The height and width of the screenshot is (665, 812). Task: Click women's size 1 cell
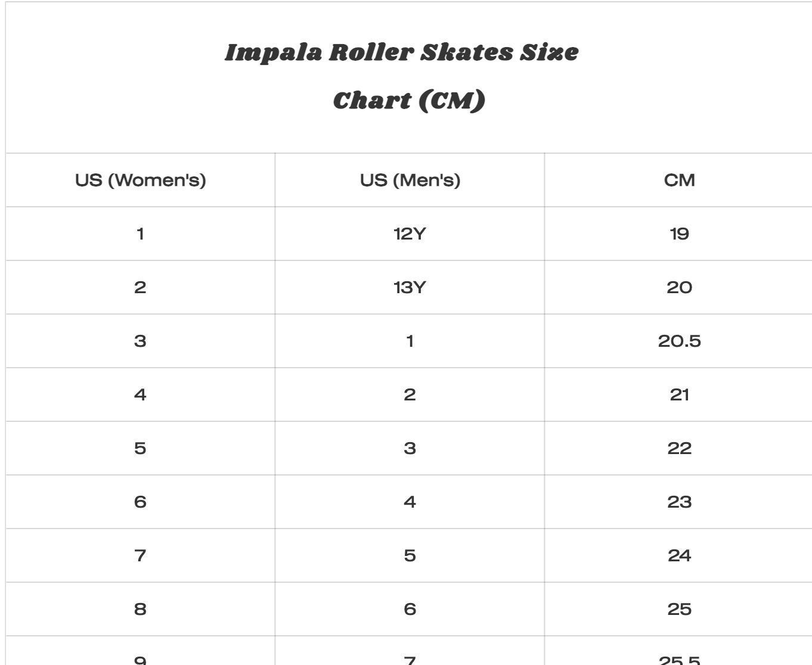(141, 234)
